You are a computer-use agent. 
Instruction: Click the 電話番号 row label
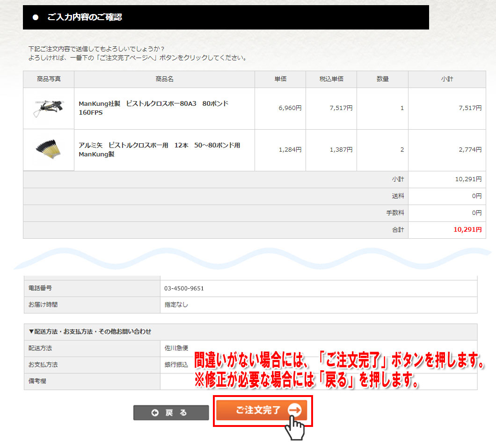[40, 288]
